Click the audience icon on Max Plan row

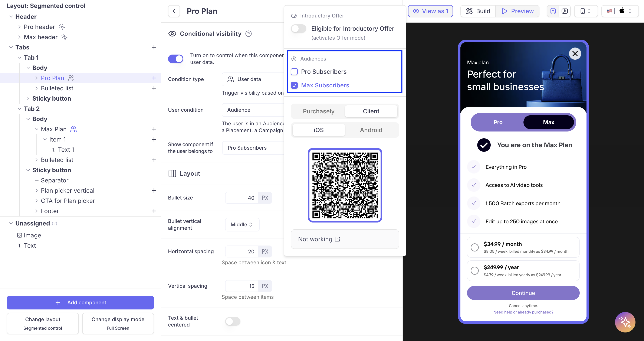[x=73, y=129]
